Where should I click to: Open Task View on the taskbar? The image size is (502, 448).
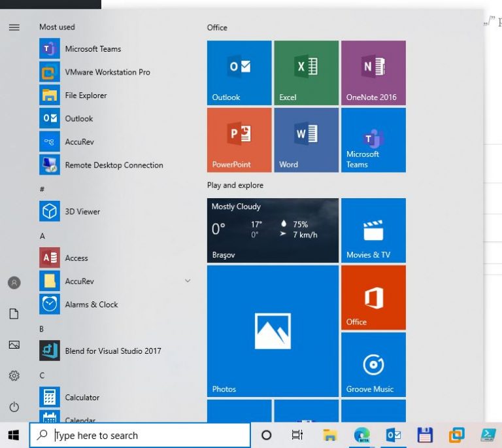[x=297, y=435]
